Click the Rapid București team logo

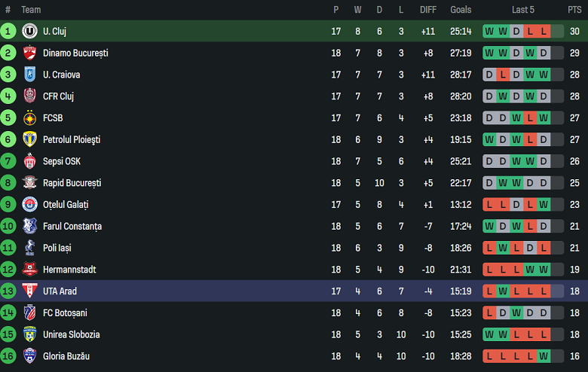(x=30, y=183)
